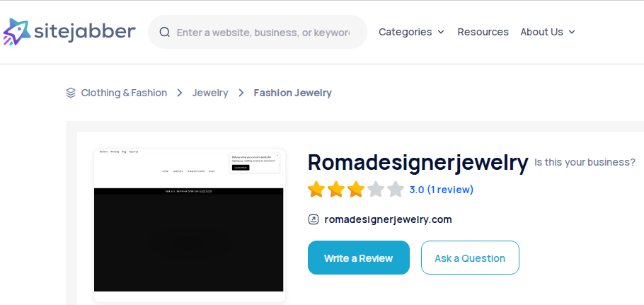Click the external link icon beside romadesignerjewelry.com
Viewport: 644px width, 305px height.
tap(314, 219)
